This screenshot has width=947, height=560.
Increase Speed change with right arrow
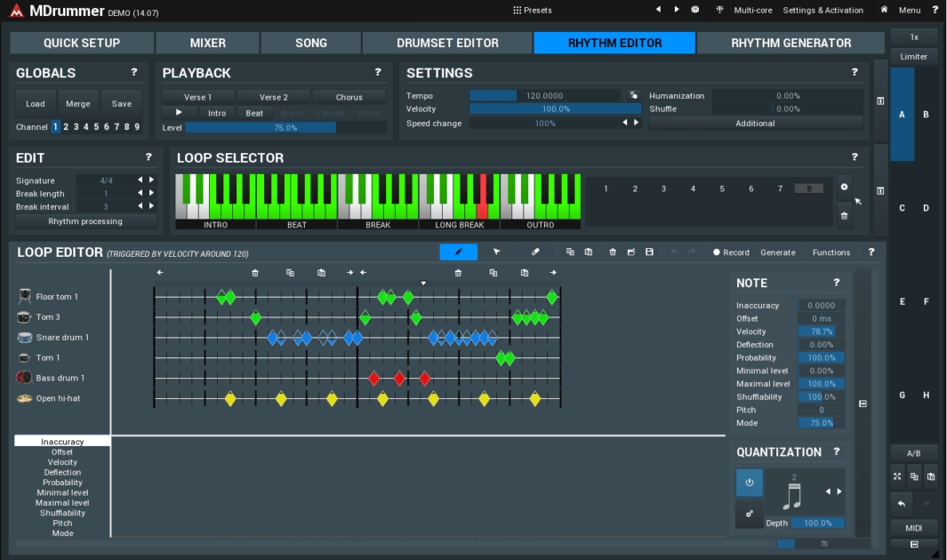coord(636,123)
